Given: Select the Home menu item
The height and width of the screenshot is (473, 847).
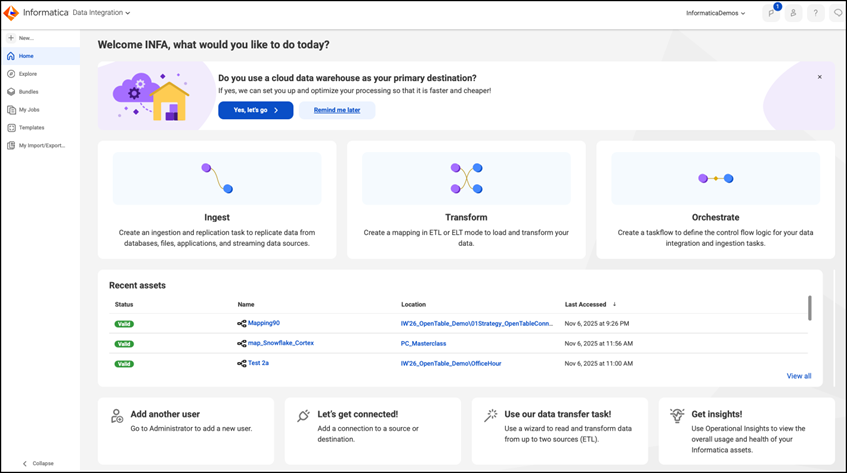Looking at the screenshot, I should 41,56.
